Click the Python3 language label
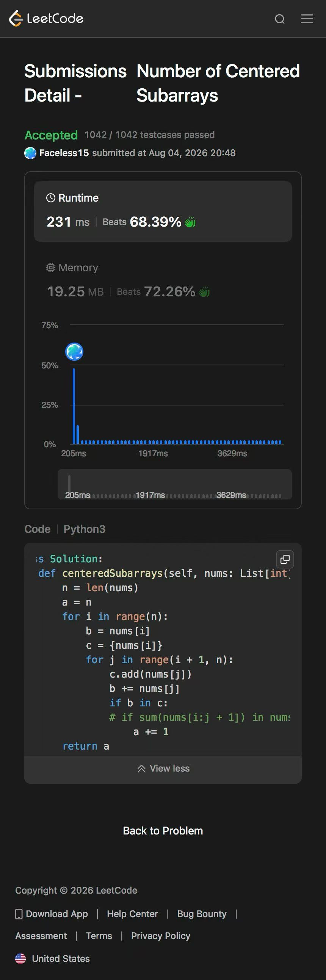This screenshot has height=980, width=326. (x=85, y=529)
